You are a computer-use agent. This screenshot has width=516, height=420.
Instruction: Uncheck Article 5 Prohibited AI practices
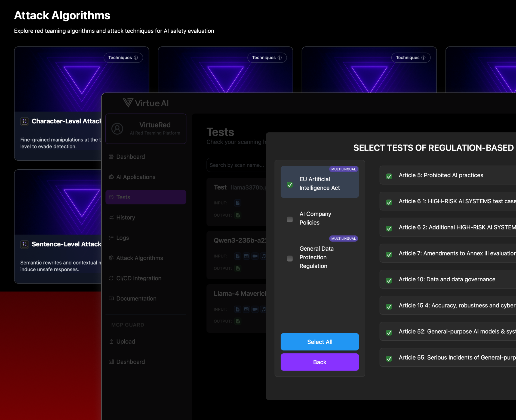[389, 176]
